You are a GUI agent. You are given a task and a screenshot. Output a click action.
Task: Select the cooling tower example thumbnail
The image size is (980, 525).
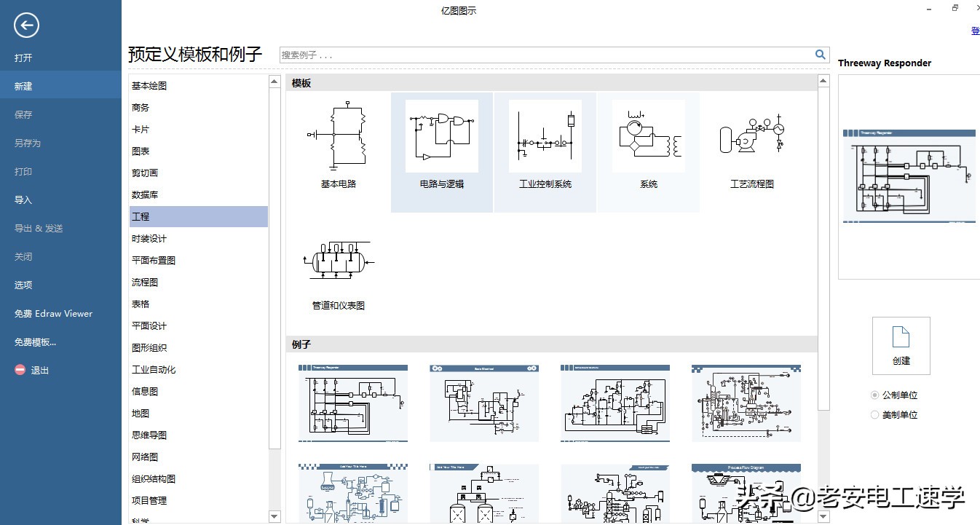[x=353, y=494]
